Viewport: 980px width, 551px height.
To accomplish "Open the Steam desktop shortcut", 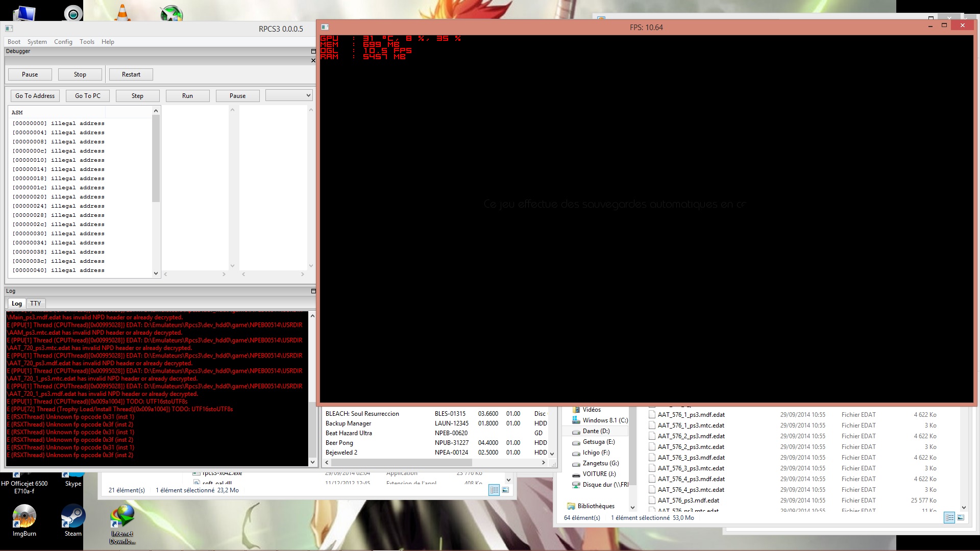I will pyautogui.click(x=73, y=517).
